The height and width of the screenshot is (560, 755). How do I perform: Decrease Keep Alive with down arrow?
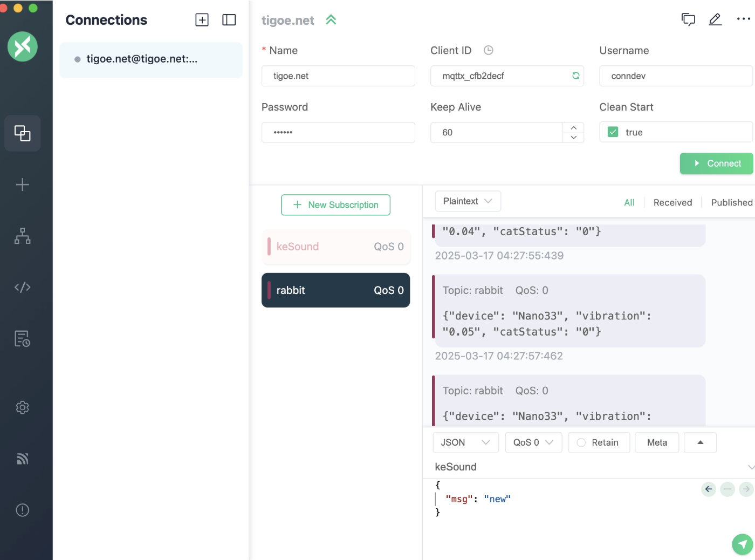pyautogui.click(x=574, y=138)
